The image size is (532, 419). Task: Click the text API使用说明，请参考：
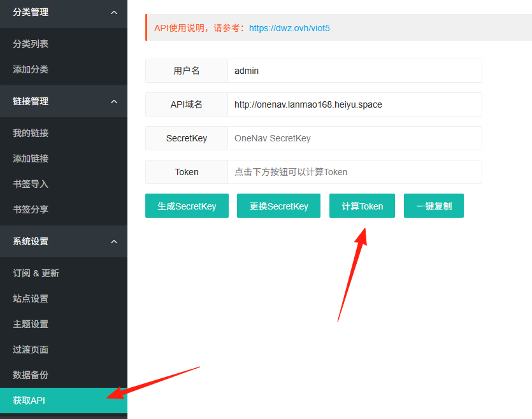click(x=200, y=28)
